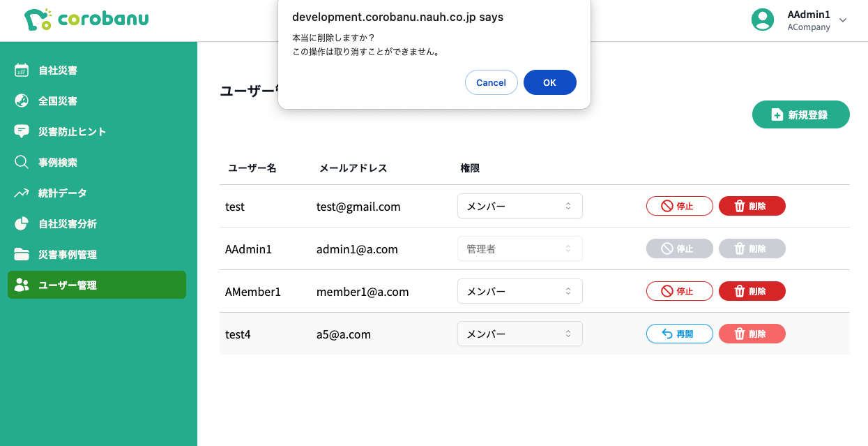Screen dimensions: 868x446
Task: Click the 自社災害分析 pie chart icon
Action: click(x=22, y=223)
